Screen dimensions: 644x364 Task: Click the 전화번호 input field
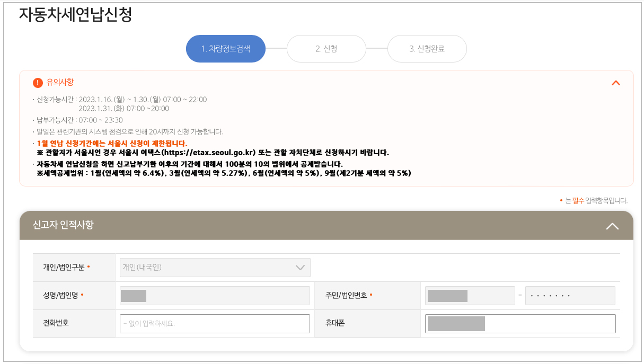215,324
